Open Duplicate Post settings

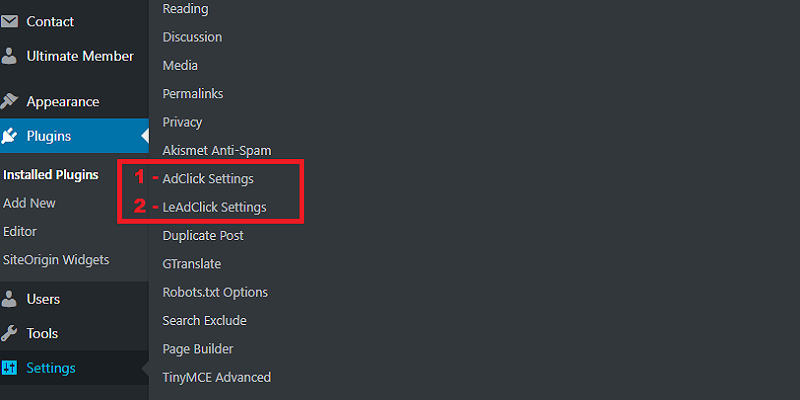(x=203, y=236)
